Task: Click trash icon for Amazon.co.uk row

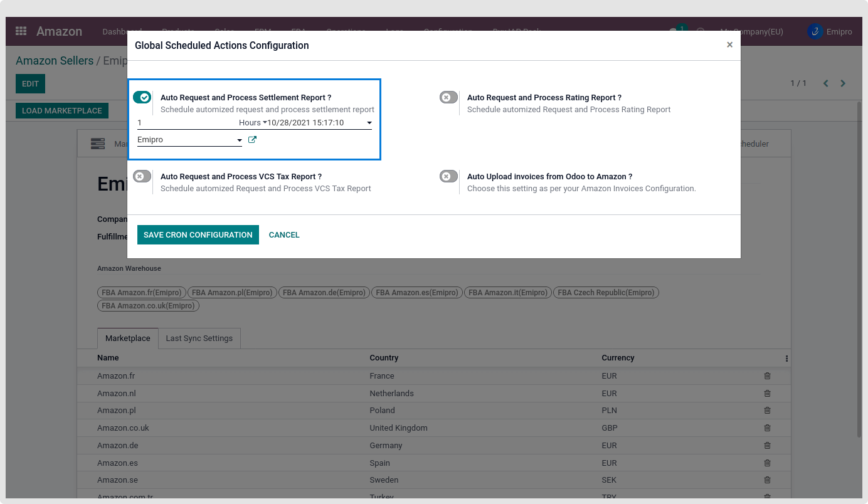Action: click(x=767, y=428)
